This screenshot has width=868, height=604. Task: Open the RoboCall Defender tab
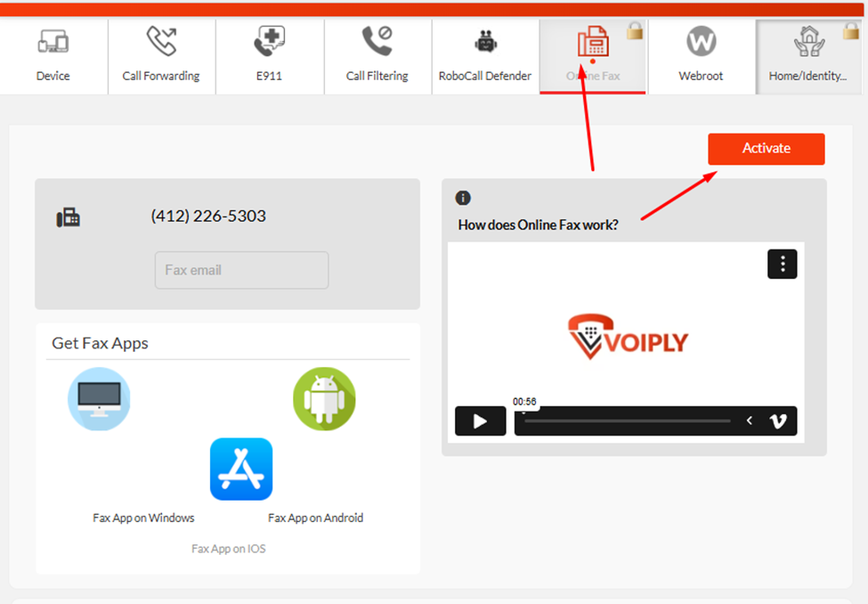[485, 56]
